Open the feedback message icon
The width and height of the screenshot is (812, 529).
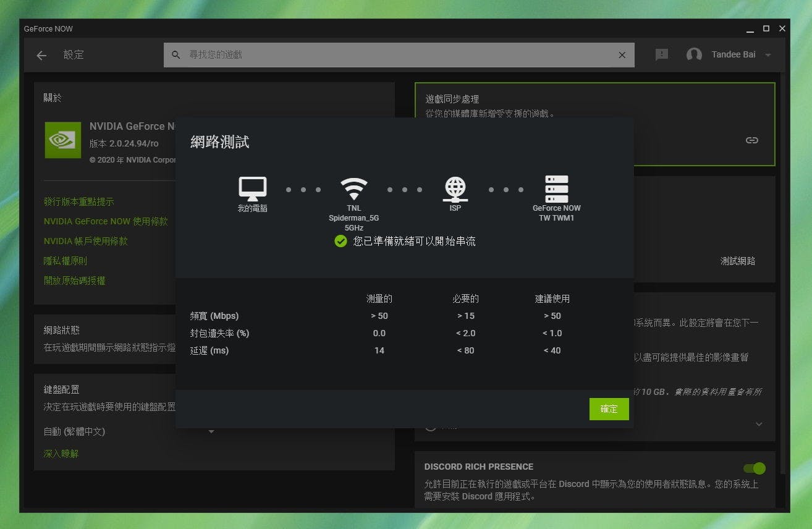click(x=662, y=55)
